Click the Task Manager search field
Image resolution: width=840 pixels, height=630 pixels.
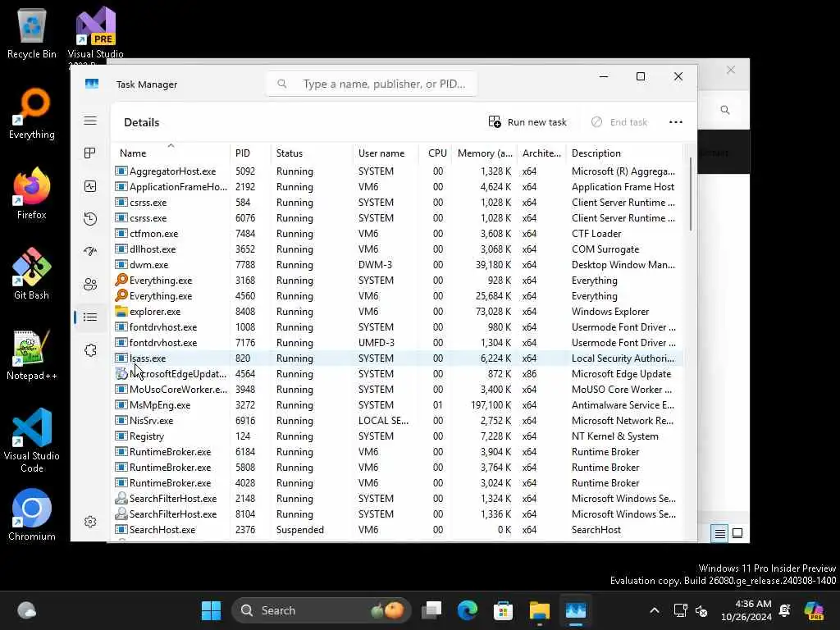372,84
